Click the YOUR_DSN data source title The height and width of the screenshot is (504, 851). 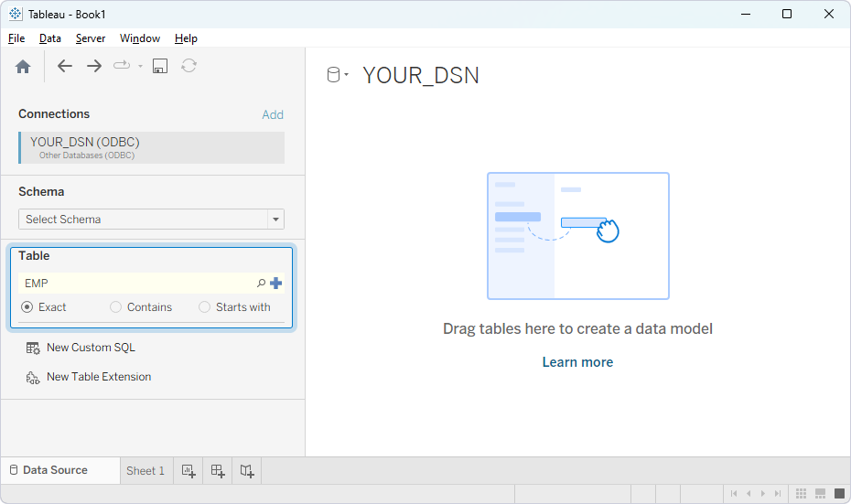coord(421,75)
